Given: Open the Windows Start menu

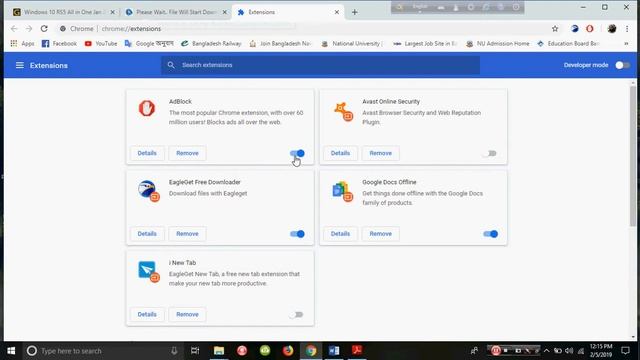Looking at the screenshot, I should [x=11, y=351].
